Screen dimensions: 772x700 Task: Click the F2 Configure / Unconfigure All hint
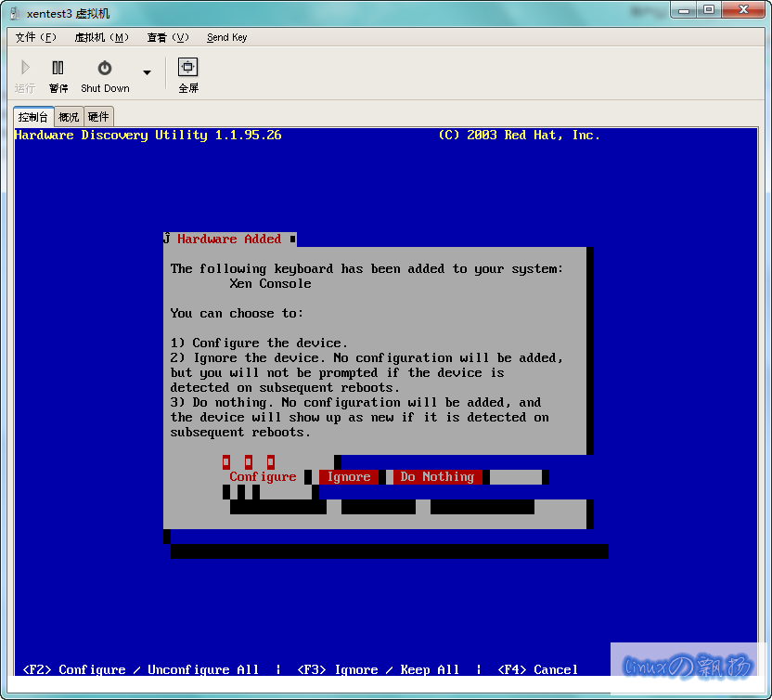tap(140, 669)
